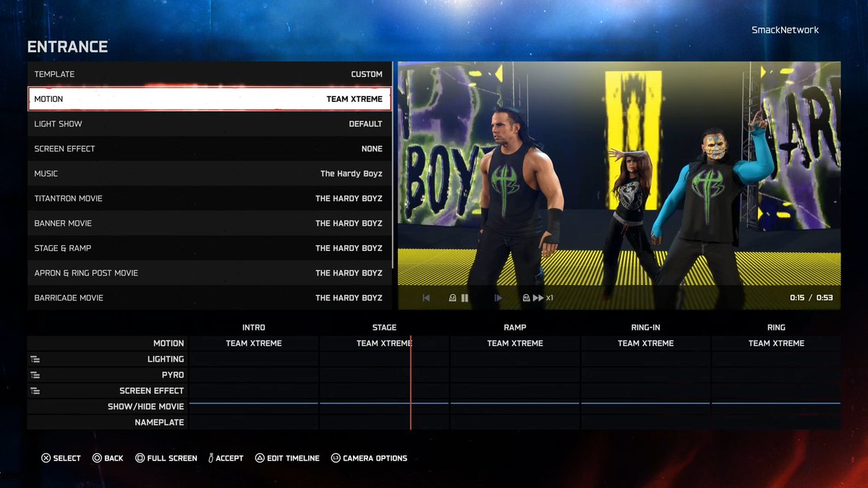Click Team Xtreme motion under Ramp

click(x=515, y=343)
